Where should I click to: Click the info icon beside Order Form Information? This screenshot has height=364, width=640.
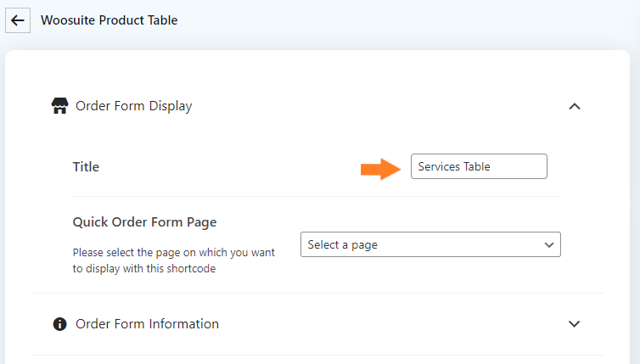(x=59, y=324)
